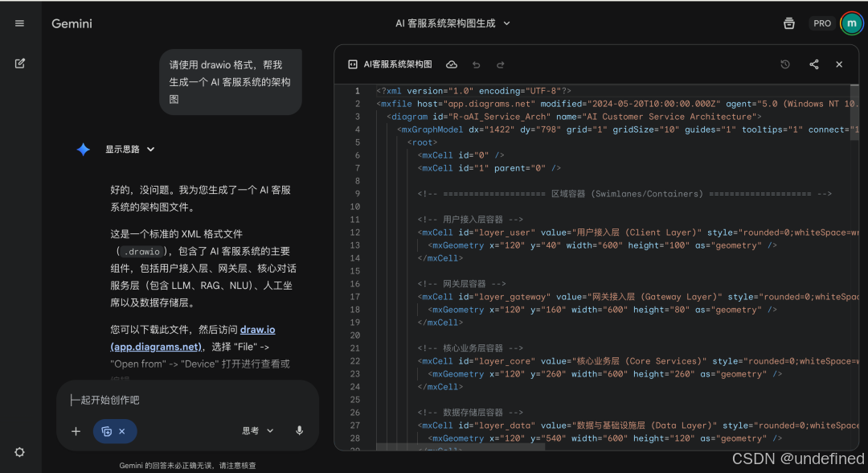This screenshot has height=473, width=868.
Task: Click line number 15 in gutter
Action: [355, 271]
